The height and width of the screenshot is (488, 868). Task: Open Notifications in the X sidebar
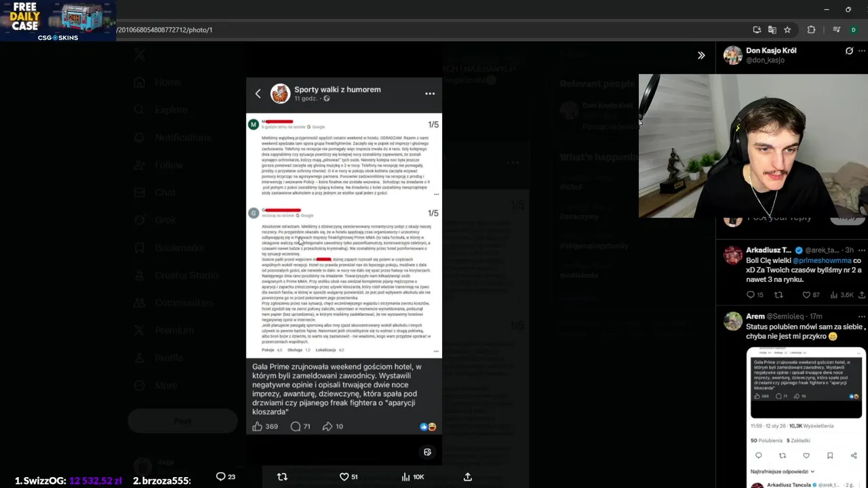174,137
